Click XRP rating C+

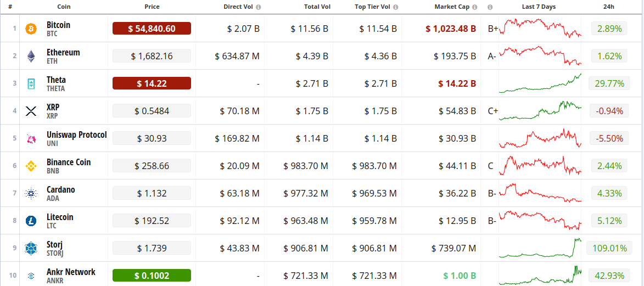(x=493, y=111)
